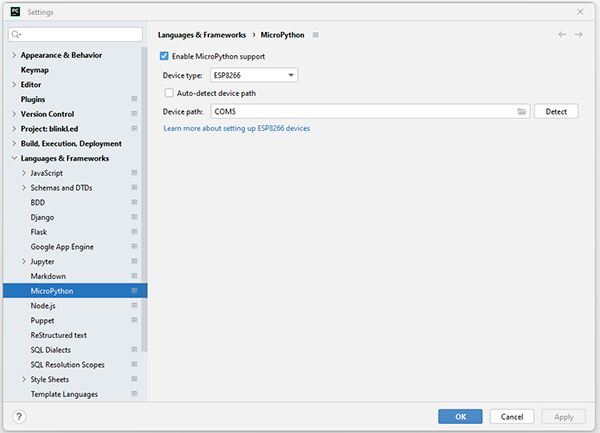
Task: Expand the Style Sheets subtree
Action: coord(24,379)
